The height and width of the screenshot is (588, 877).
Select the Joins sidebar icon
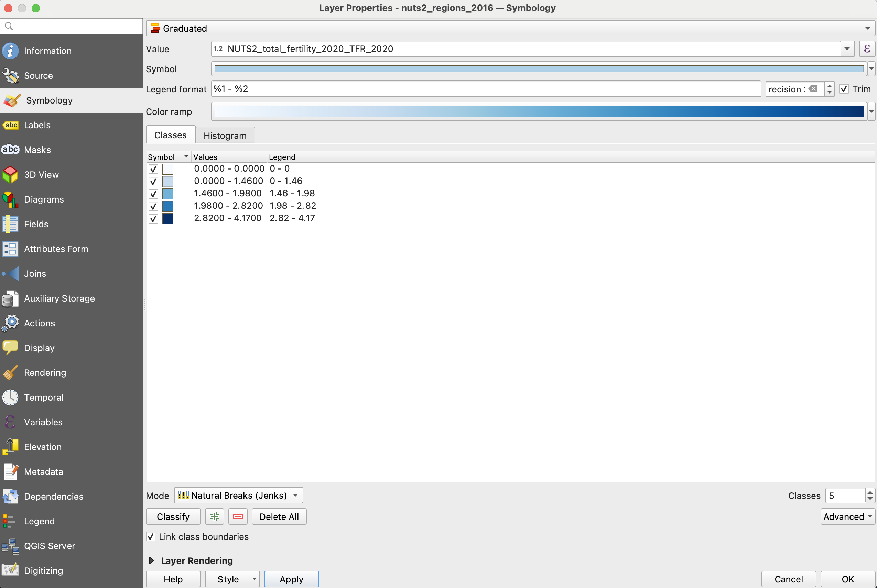click(11, 274)
